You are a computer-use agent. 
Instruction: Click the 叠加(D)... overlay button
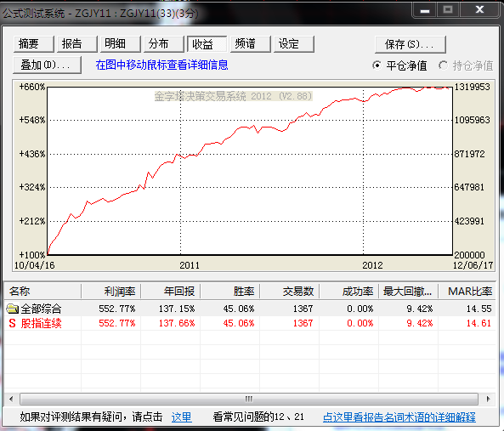(x=47, y=65)
